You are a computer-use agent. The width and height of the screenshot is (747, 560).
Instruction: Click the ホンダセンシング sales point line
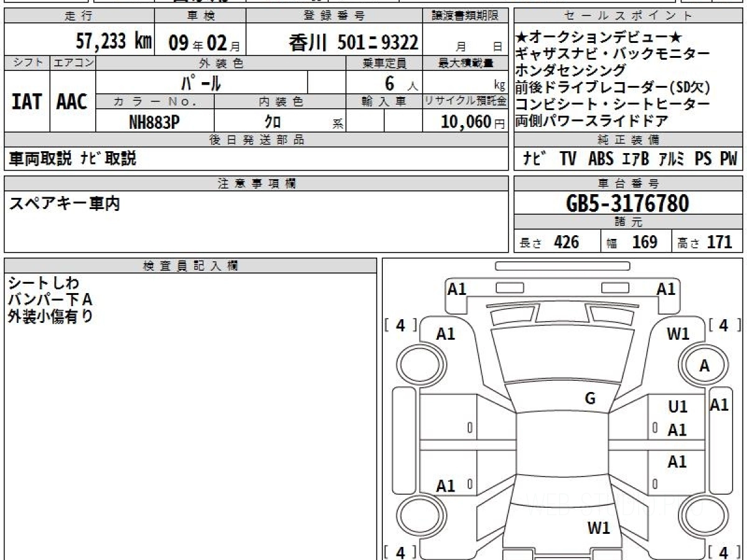pyautogui.click(x=570, y=70)
